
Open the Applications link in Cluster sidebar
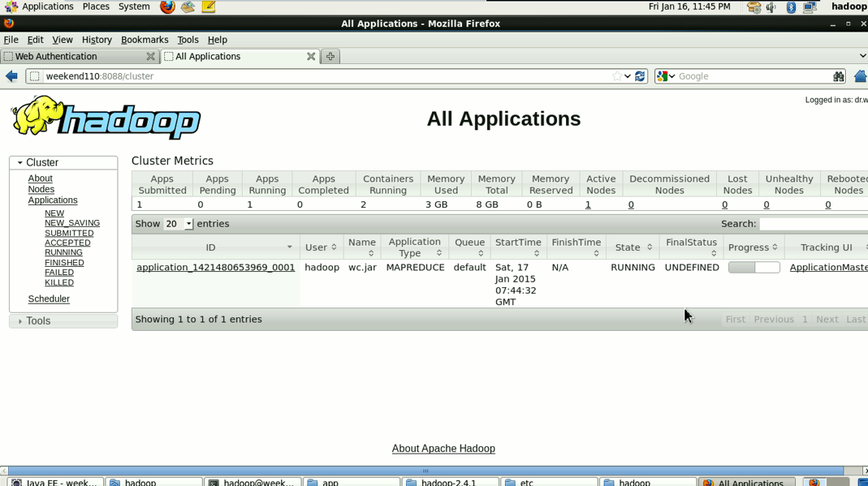(x=53, y=200)
